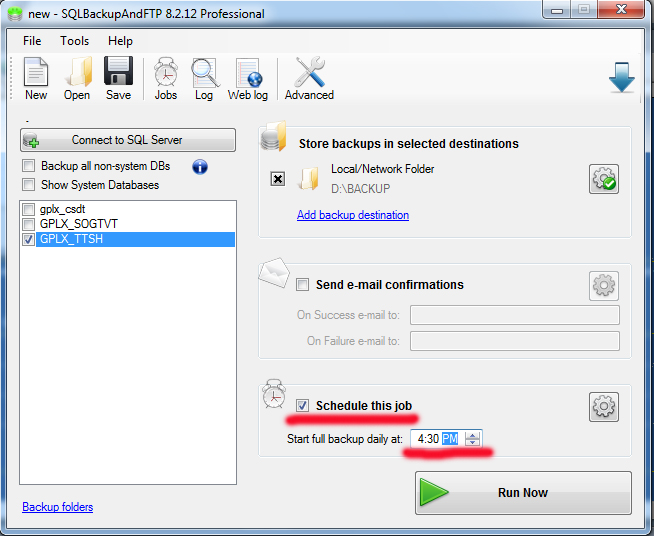Open e-mail confirmation settings gear
The width and height of the screenshot is (654, 536).
click(x=604, y=286)
